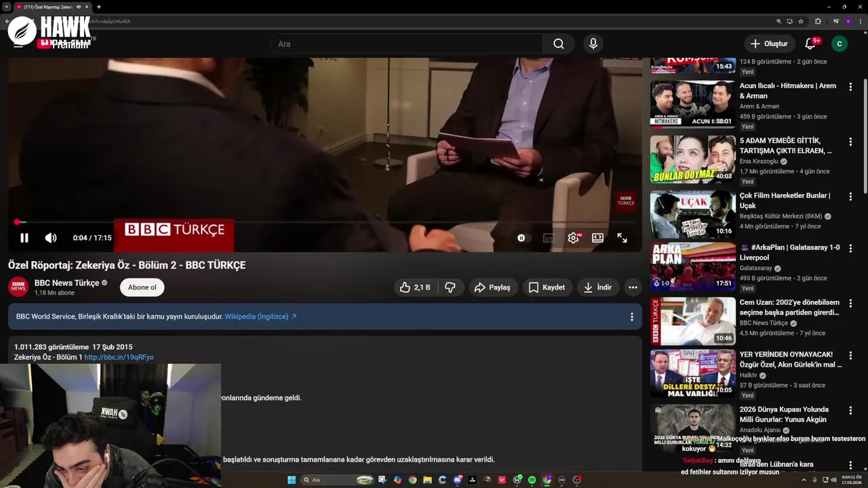Dislike the video with thumbs-down
This screenshot has height=488, width=868.
point(450,287)
